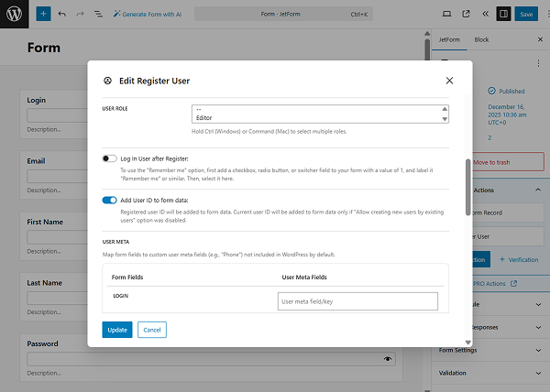
Task: Undo the last change
Action: coord(62,14)
